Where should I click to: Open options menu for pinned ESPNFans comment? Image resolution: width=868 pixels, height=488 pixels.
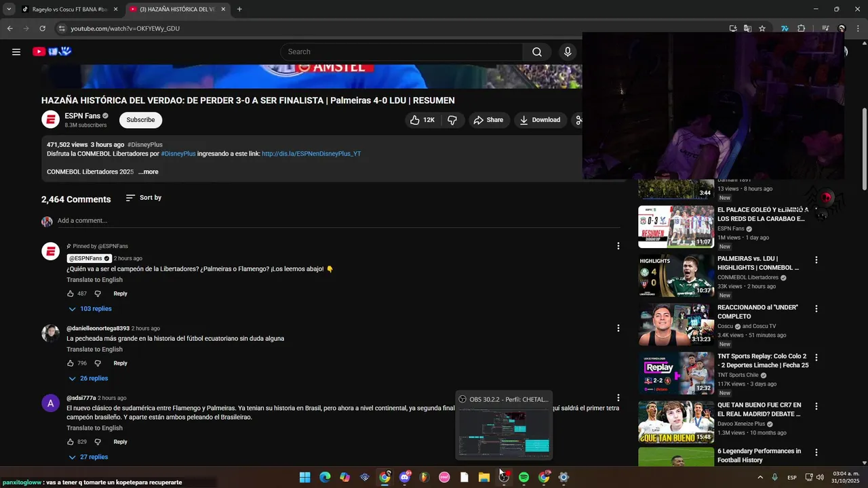[618, 246]
